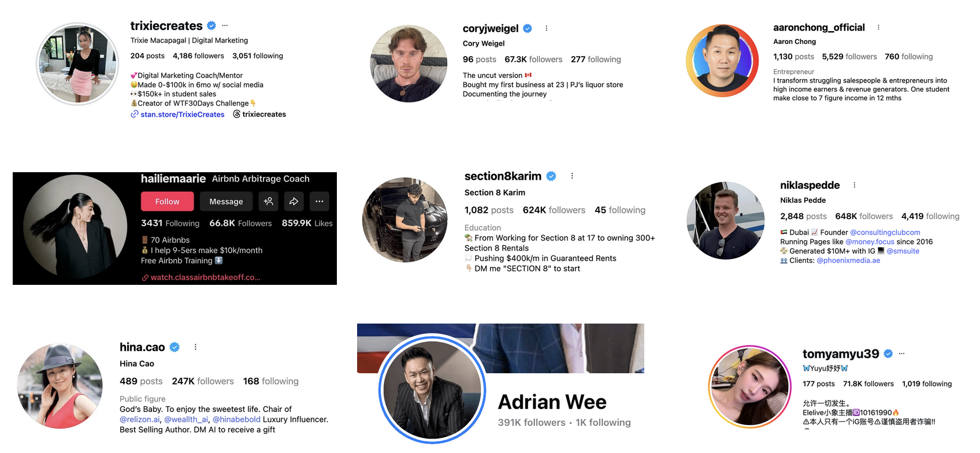Open the @hinabebold mention link
Viewport: 980px width, 453px height.
tap(236, 419)
